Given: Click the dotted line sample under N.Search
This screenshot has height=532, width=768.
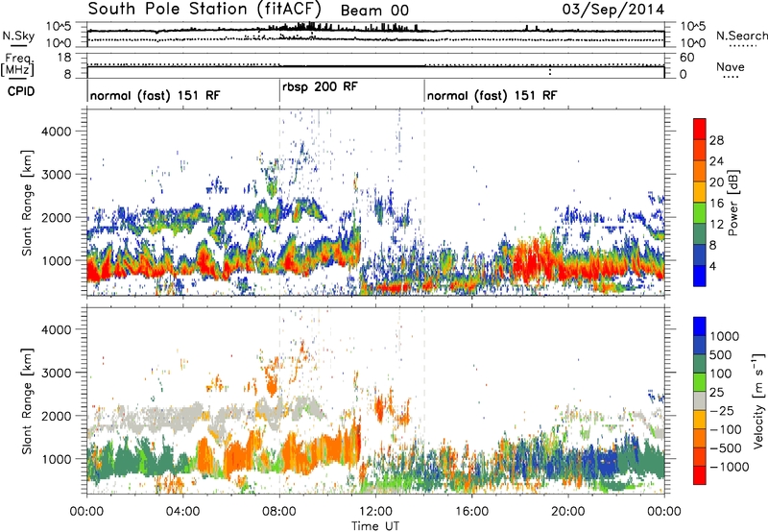Looking at the screenshot, I should click(741, 46).
